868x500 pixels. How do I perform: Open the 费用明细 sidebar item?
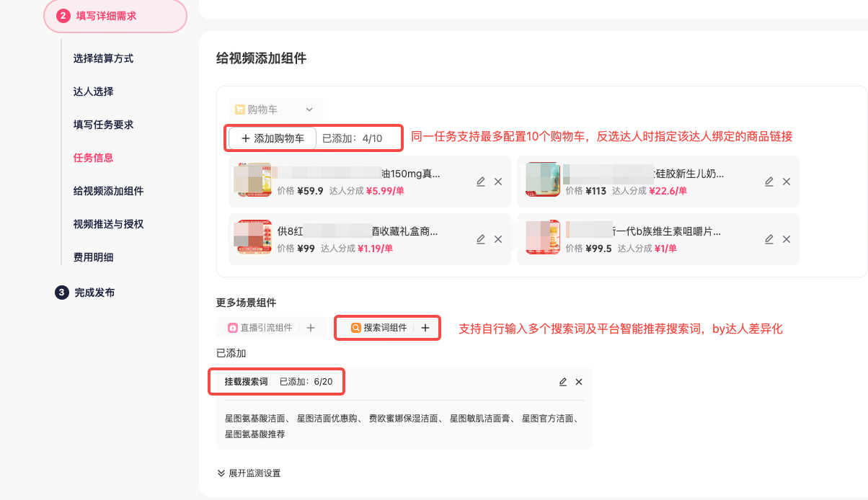(93, 257)
